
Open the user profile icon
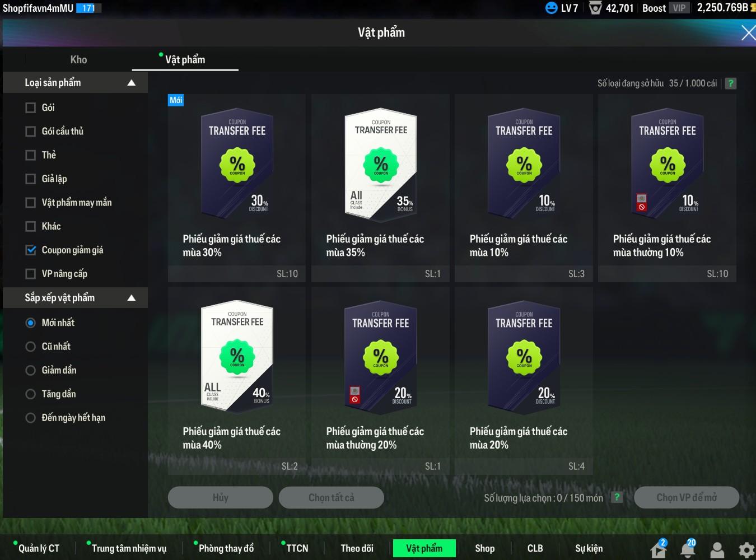tap(717, 550)
